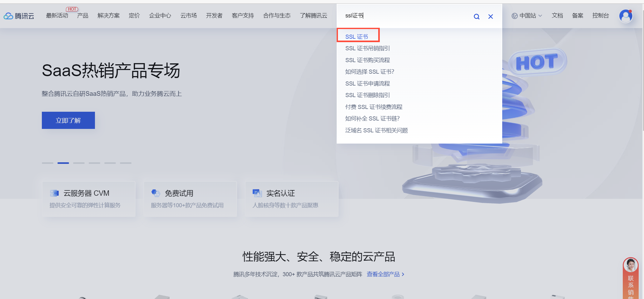Click 人脸核身等数十款产品聚惠 description
The image size is (644, 299).
click(x=285, y=205)
